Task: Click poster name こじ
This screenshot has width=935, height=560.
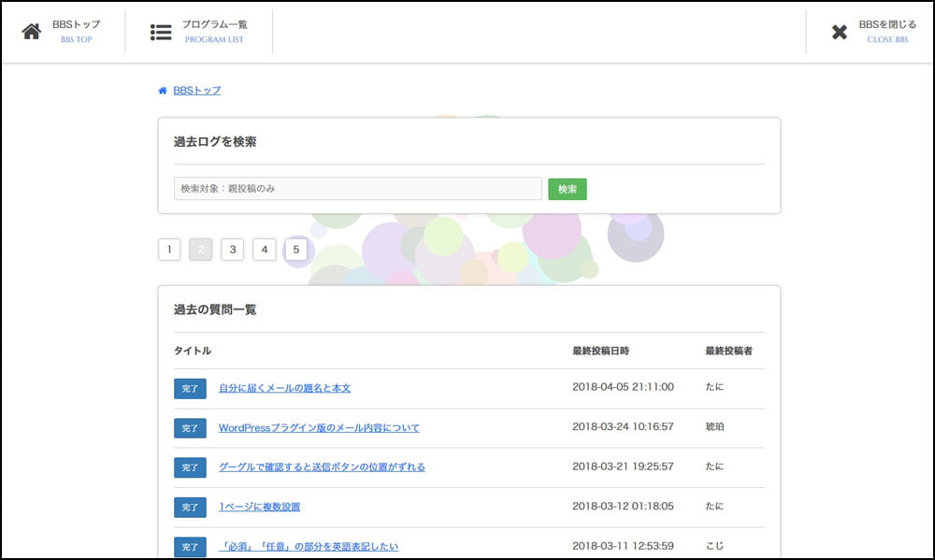Action: coord(714,546)
